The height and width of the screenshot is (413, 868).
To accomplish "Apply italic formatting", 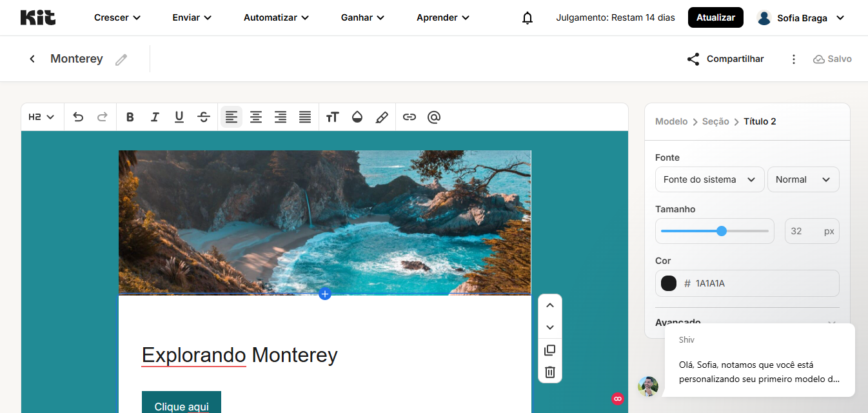I will pyautogui.click(x=154, y=117).
